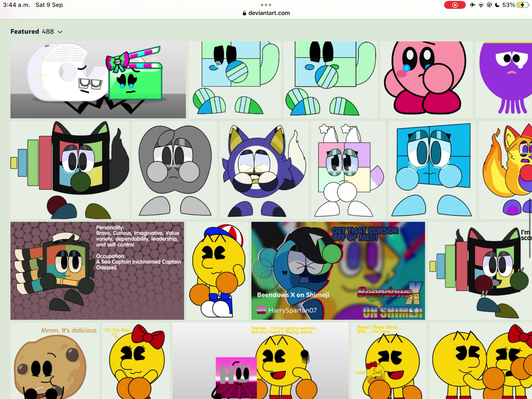Viewport: 532px width, 399px height.
Task: Tap the Wi-Fi status icon
Action: point(481,5)
